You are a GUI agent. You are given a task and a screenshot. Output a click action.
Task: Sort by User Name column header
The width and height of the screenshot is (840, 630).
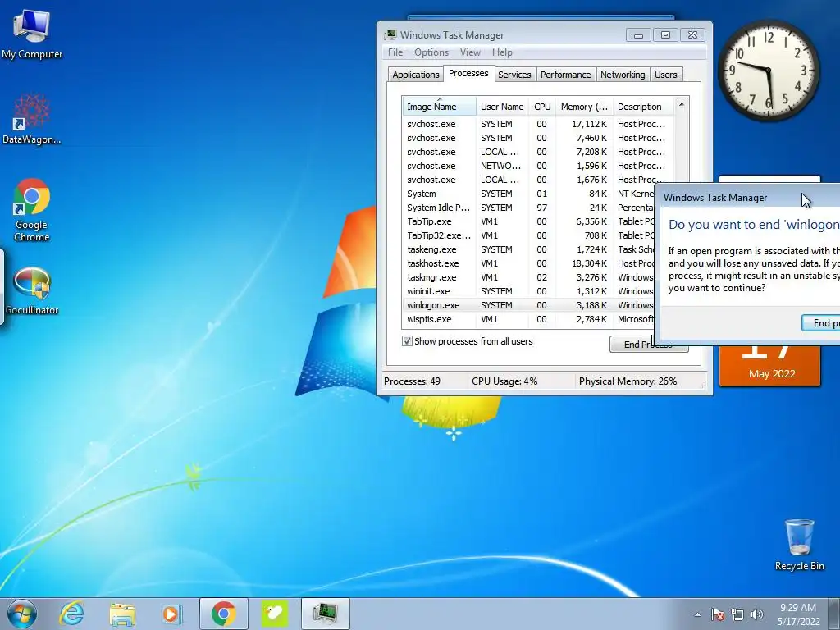coord(502,107)
